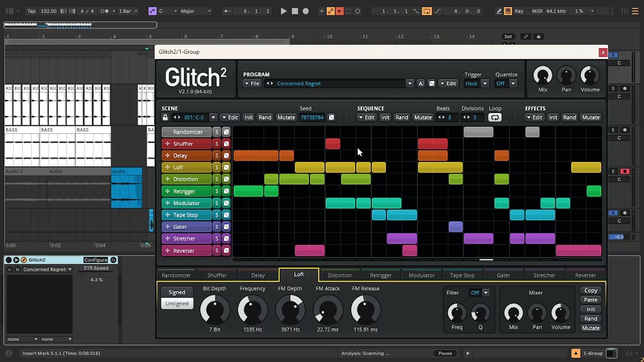Toggle the arrangement Loop switch in Ableton toolbar

427,11
